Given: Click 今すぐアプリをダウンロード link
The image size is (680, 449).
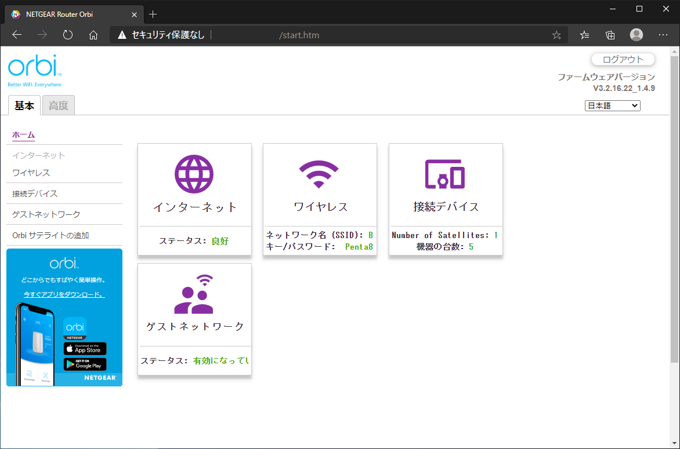Looking at the screenshot, I should [64, 294].
